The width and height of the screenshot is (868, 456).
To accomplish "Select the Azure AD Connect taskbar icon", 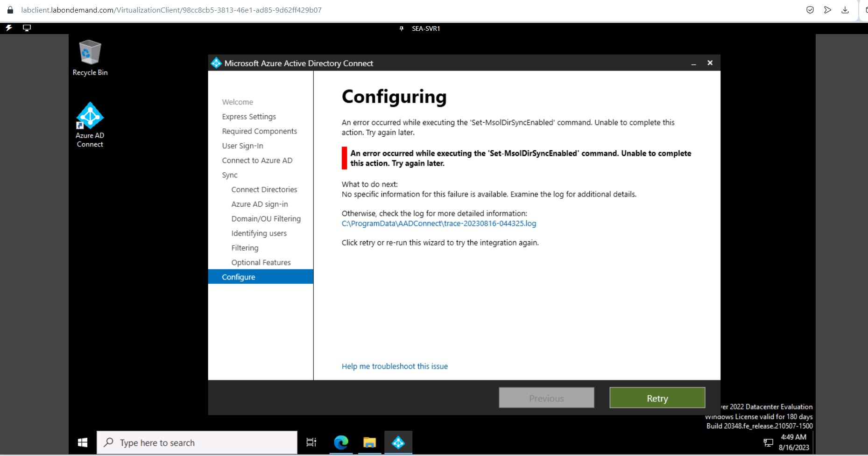I will [399, 442].
